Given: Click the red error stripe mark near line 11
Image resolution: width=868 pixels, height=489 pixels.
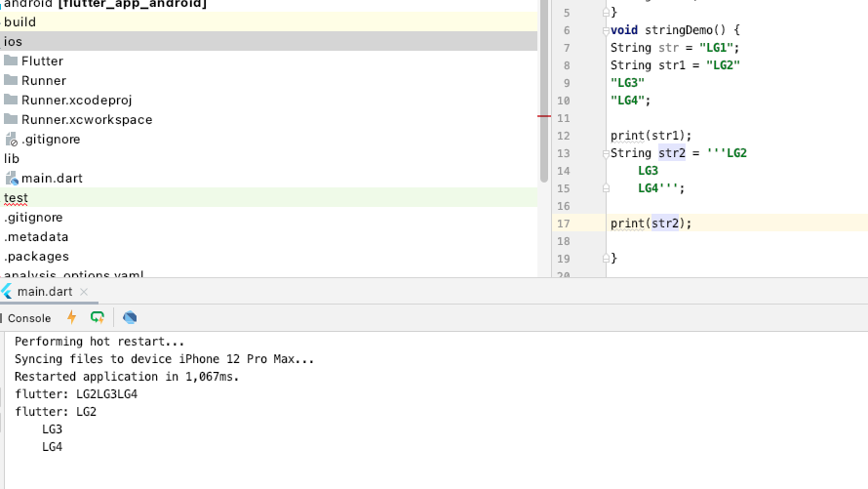Looking at the screenshot, I should click(x=544, y=116).
